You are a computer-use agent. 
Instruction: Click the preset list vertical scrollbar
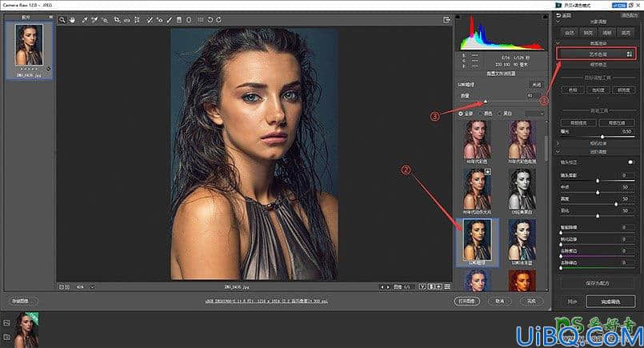546,148
